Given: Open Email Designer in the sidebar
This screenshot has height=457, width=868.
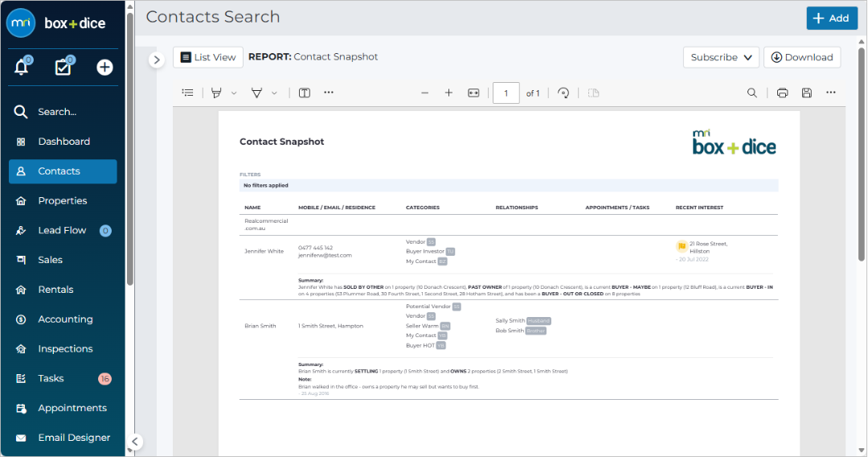Looking at the screenshot, I should [x=63, y=438].
